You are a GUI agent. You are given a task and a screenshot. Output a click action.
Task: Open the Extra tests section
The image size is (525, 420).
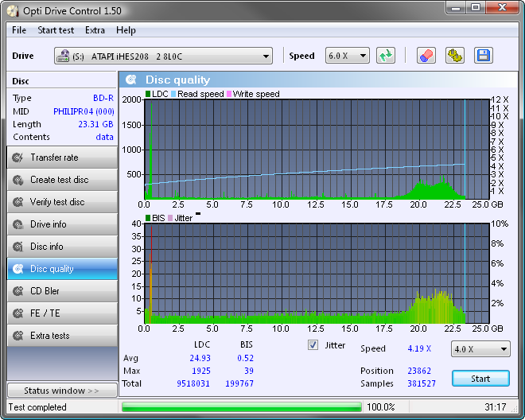pyautogui.click(x=62, y=336)
